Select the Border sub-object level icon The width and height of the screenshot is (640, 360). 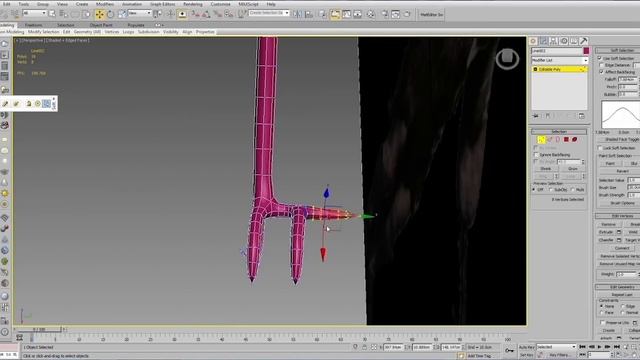(x=558, y=140)
